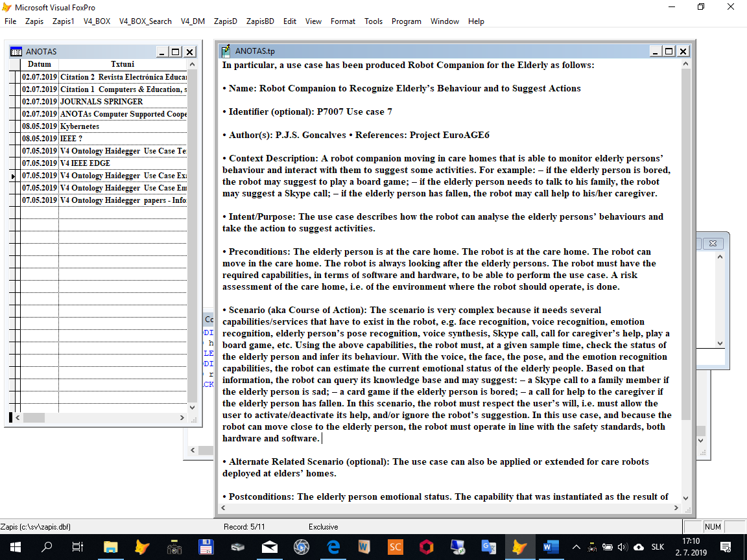Click the ANOTAS browse window table icon
747x560 pixels.
(17, 52)
